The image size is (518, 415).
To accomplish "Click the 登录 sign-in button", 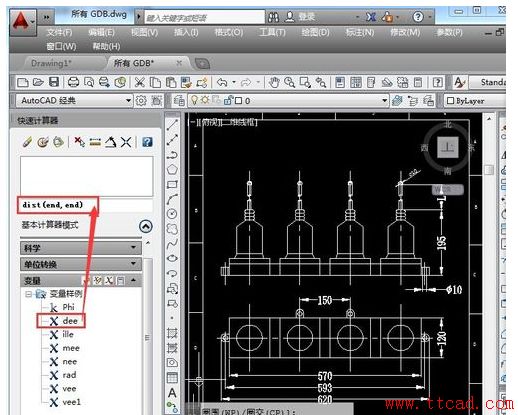I will pos(300,17).
